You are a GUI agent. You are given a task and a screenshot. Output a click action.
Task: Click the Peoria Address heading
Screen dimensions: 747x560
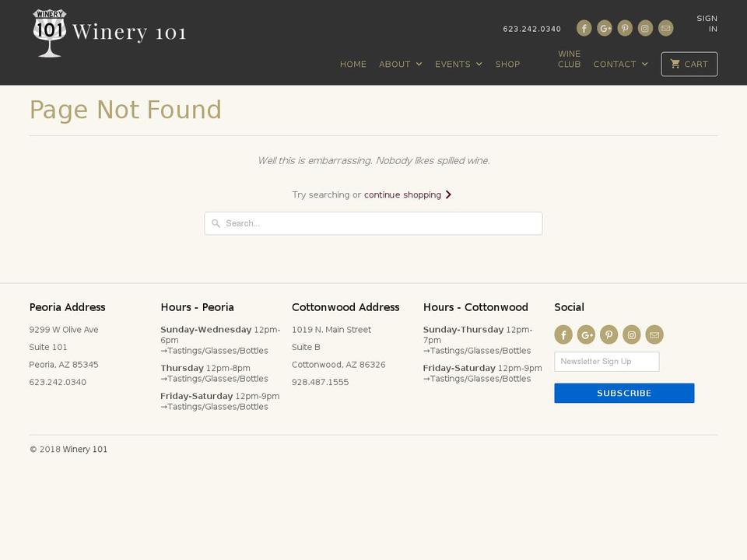click(x=67, y=307)
